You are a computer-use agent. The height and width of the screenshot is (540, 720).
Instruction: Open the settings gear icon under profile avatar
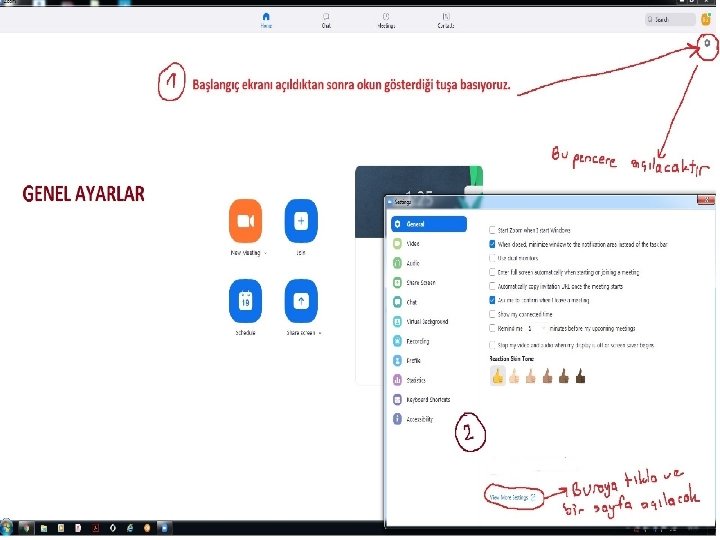707,43
